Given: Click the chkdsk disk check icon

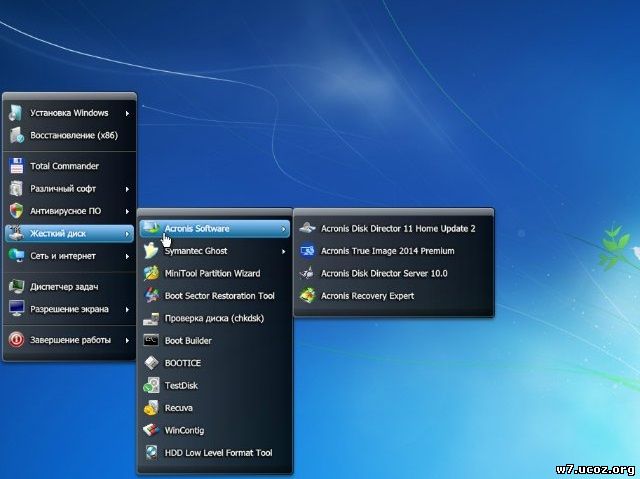Looking at the screenshot, I should click(x=151, y=318).
